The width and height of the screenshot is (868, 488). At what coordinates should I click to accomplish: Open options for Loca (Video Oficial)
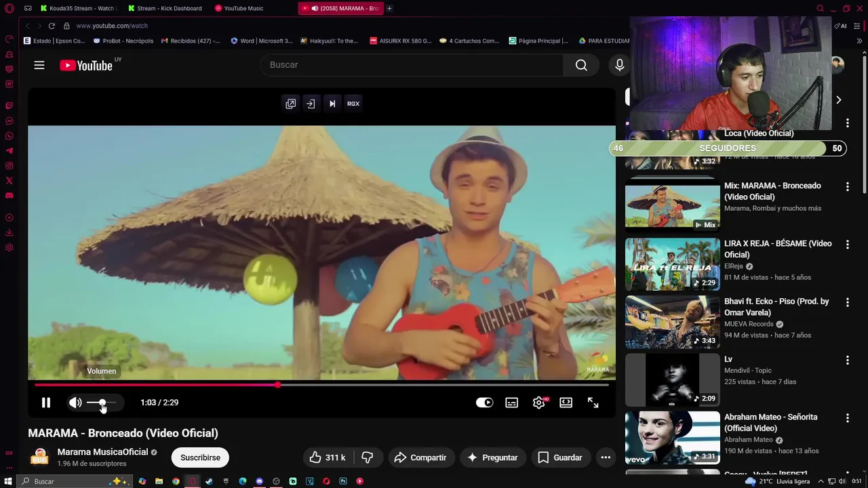click(x=847, y=123)
